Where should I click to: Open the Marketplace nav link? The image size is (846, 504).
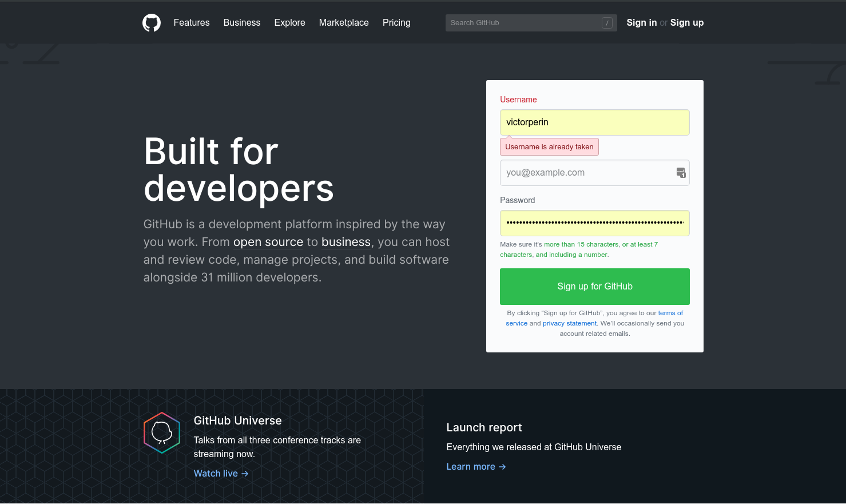344,23
